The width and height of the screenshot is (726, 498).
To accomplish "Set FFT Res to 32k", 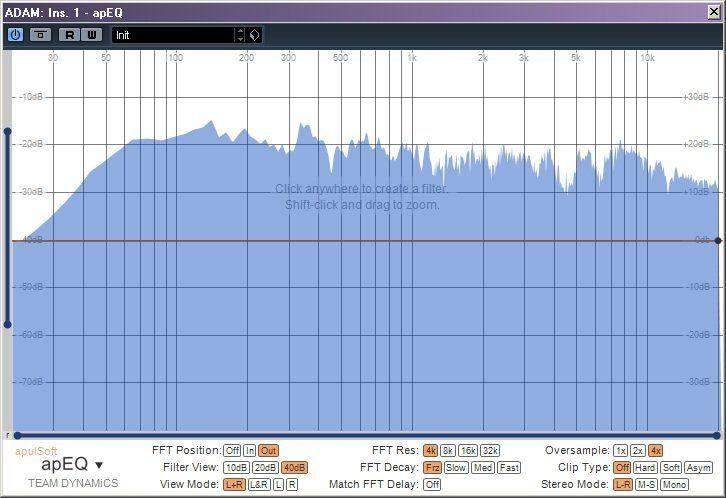I will pyautogui.click(x=490, y=451).
